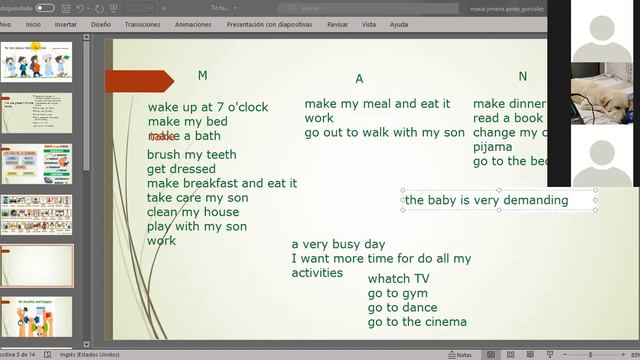Click the zoom out minus button
The image size is (640, 360).
(x=564, y=355)
